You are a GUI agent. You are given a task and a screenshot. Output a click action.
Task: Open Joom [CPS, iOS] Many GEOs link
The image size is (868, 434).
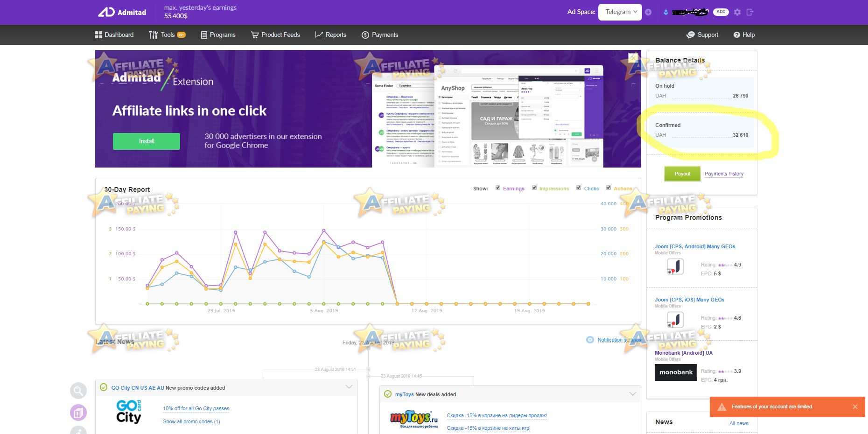[x=690, y=300]
